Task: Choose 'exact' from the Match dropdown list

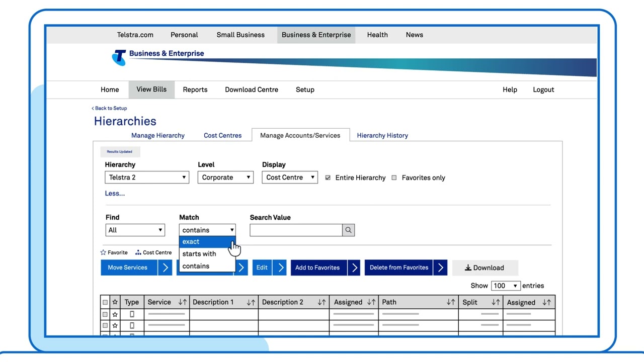Action: pyautogui.click(x=191, y=242)
